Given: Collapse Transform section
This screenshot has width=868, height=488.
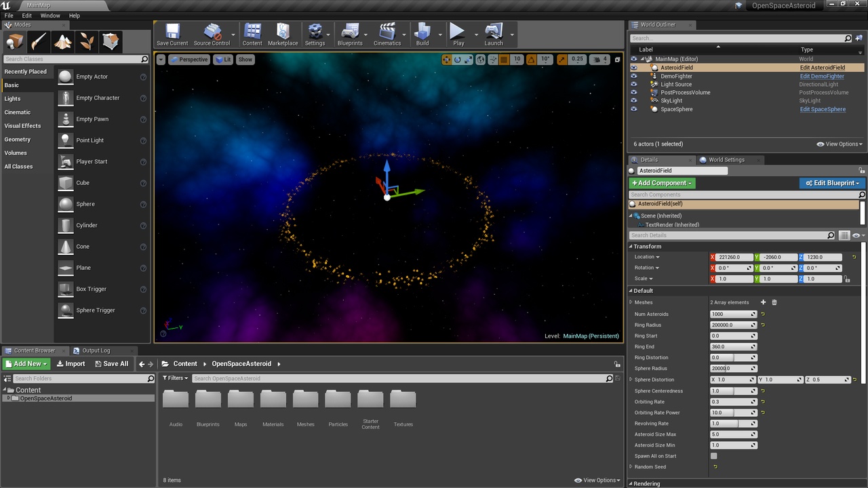Looking at the screenshot, I should click(630, 247).
